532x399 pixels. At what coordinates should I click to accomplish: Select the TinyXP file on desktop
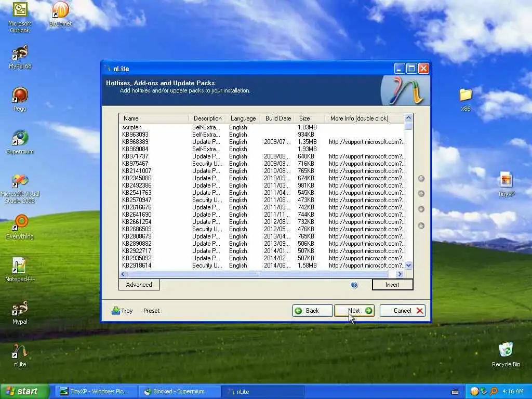click(x=506, y=184)
